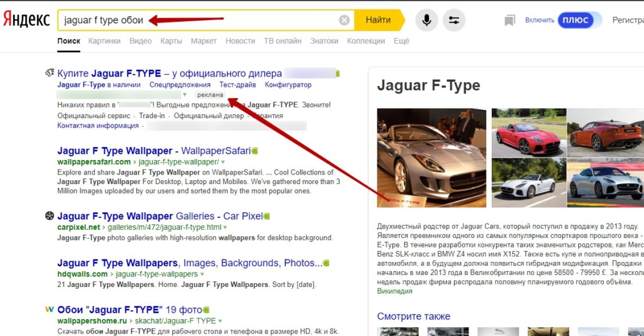Open silver coupe on track thumbnail
This screenshot has width=644, height=336.
click(606, 183)
